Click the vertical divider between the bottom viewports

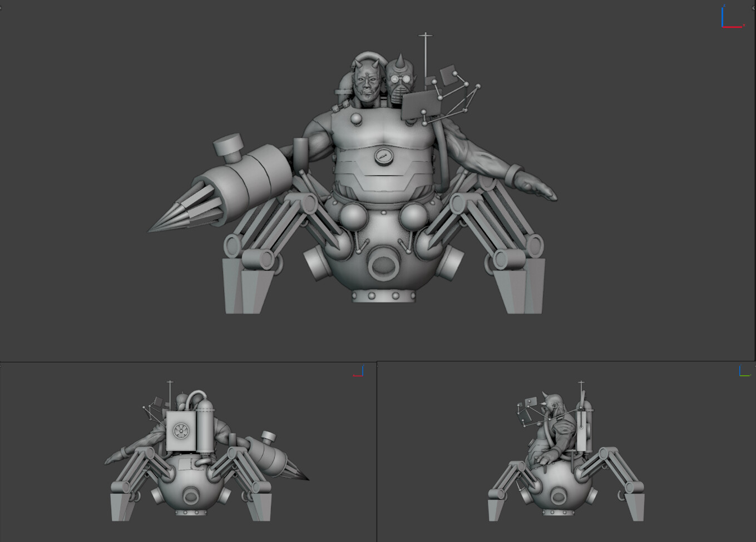(x=377, y=451)
